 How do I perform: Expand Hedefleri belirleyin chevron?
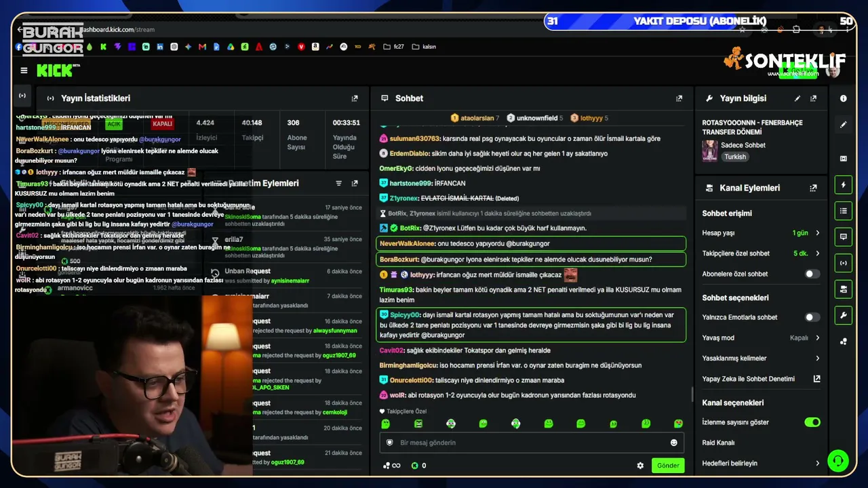point(817,464)
